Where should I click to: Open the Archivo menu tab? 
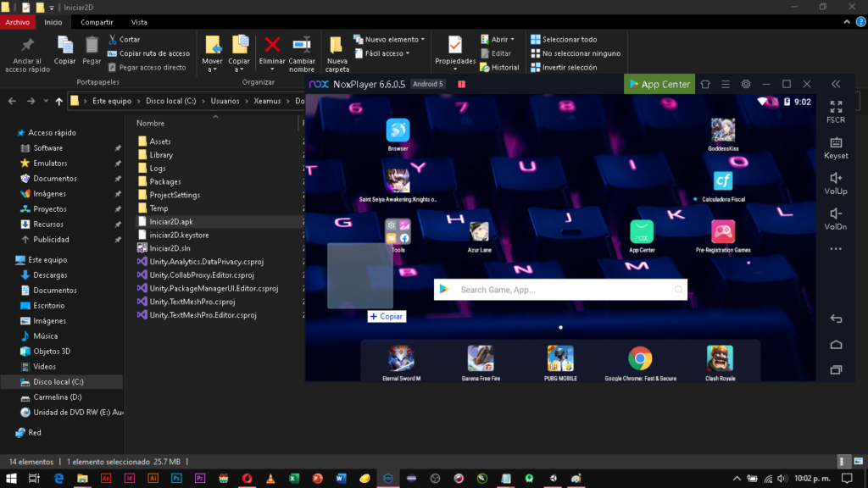click(18, 22)
